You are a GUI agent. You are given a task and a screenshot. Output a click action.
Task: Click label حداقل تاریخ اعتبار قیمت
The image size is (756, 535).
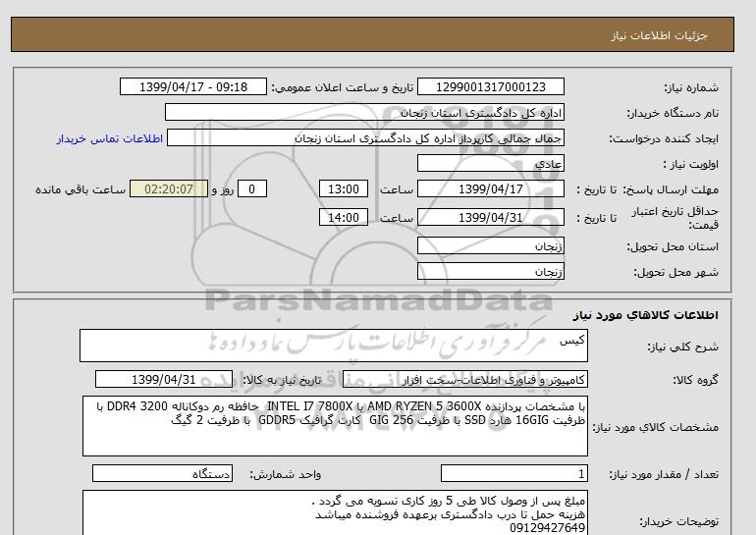coord(675,218)
